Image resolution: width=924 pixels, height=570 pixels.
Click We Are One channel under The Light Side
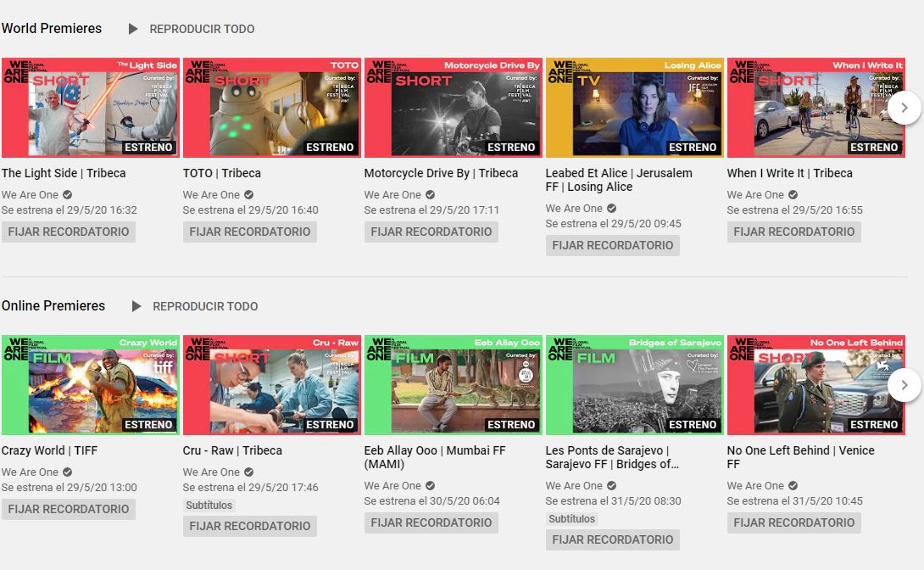pos(30,194)
